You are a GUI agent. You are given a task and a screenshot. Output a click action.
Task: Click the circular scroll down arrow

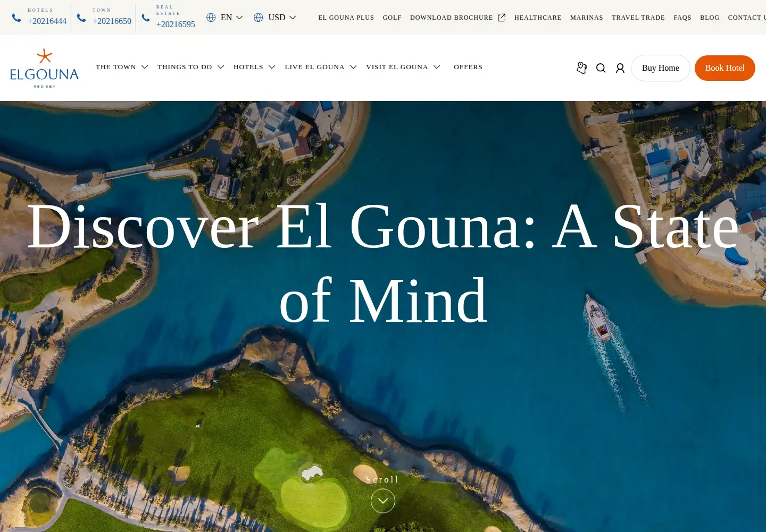383,501
